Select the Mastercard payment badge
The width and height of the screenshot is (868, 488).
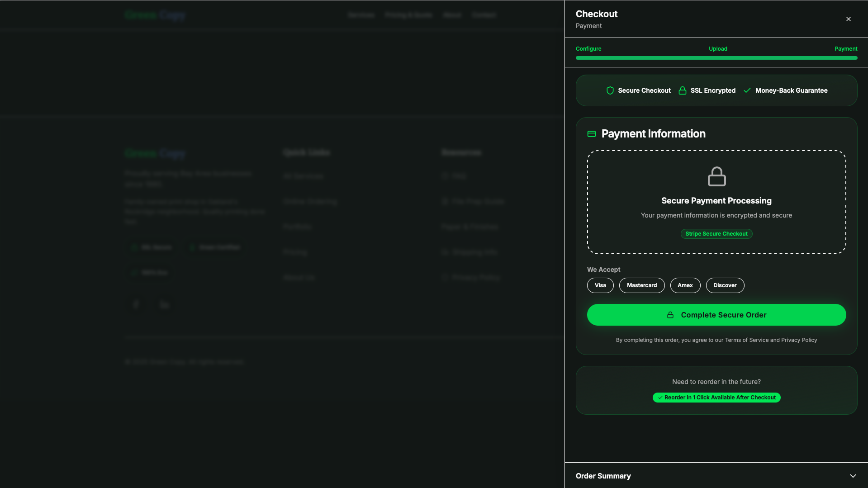coord(641,285)
